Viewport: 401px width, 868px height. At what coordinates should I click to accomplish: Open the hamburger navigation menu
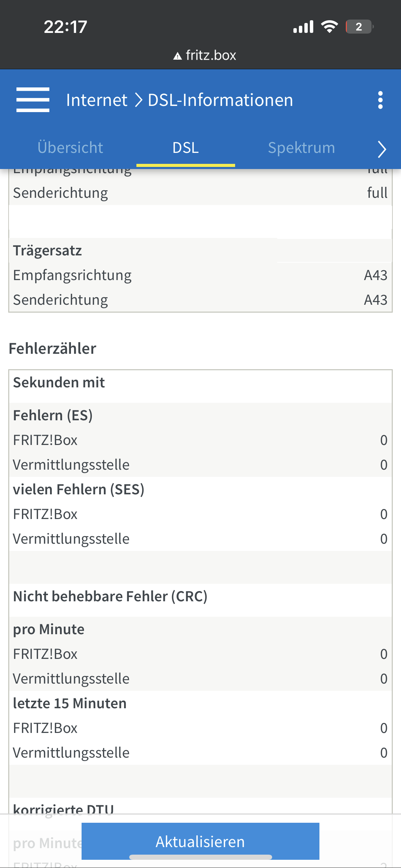33,100
